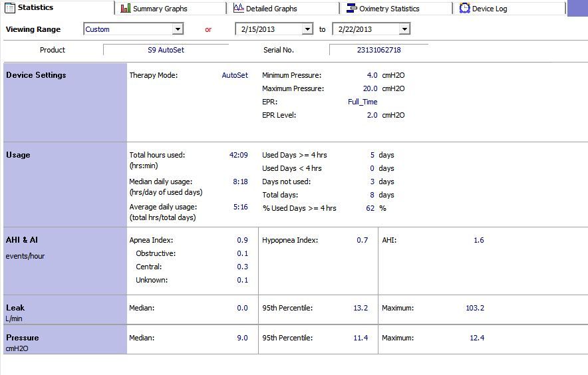Click the total hours used value 42:09
Image resolution: width=588 pixels, height=375 pixels.
coord(239,155)
